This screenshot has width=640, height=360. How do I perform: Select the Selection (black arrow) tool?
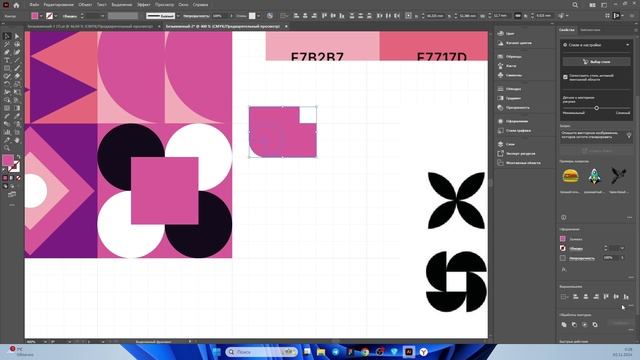[x=7, y=36]
